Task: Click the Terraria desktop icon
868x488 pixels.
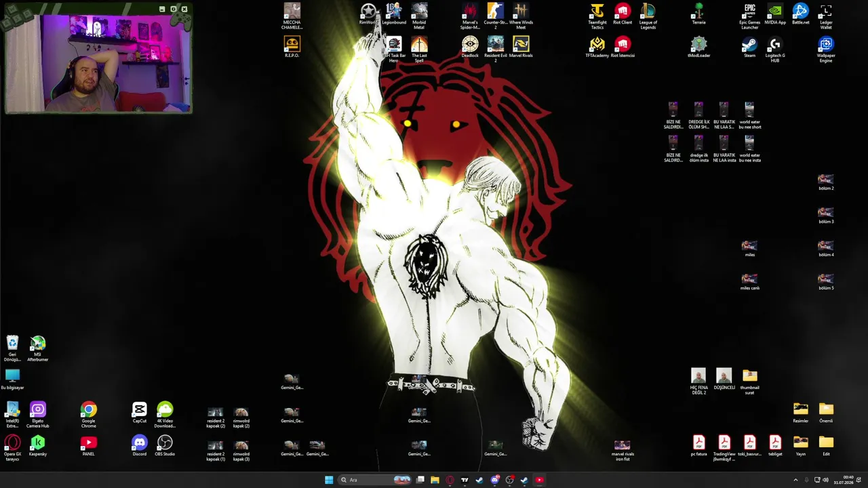Action: [699, 14]
